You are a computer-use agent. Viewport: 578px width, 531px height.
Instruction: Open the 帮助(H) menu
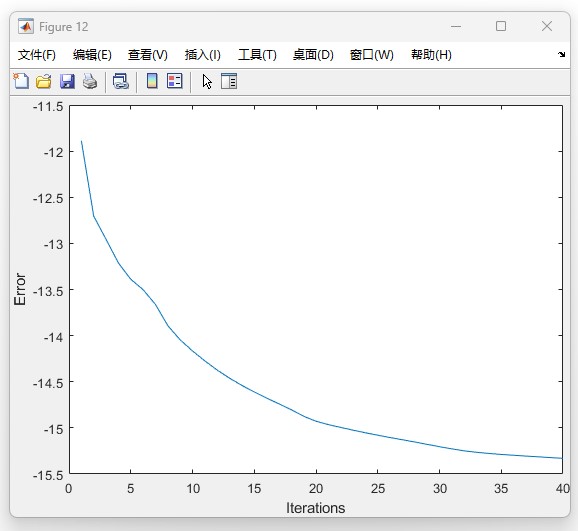pos(431,55)
